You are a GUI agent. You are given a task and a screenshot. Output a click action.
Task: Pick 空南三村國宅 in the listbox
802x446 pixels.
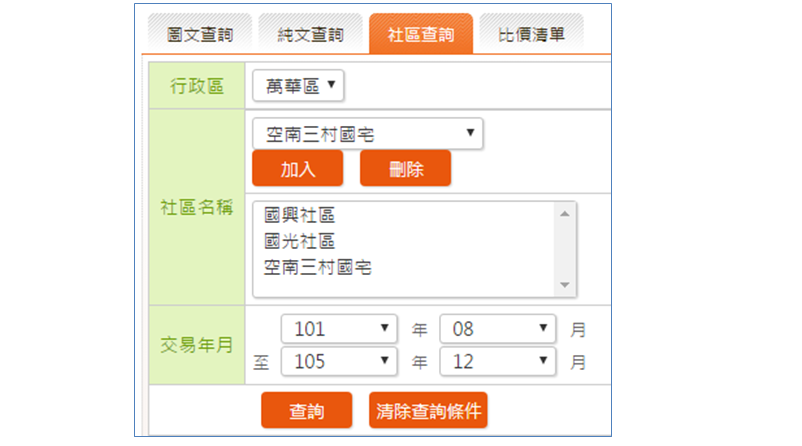coord(318,267)
